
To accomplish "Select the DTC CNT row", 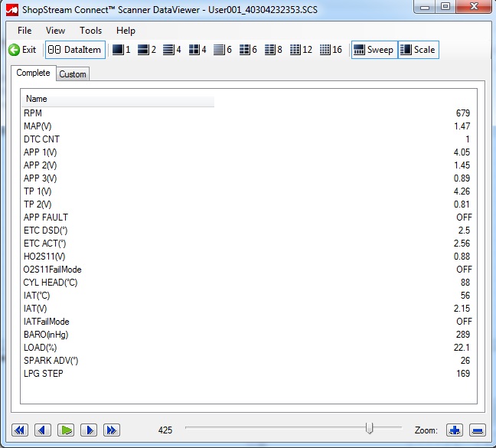I will click(x=248, y=139).
